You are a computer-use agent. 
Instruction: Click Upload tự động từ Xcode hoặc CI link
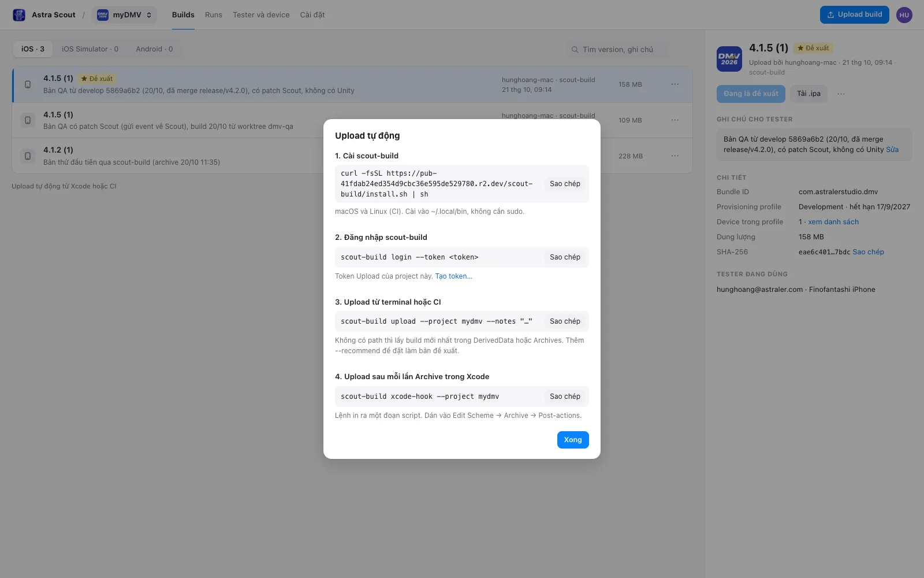point(64,186)
